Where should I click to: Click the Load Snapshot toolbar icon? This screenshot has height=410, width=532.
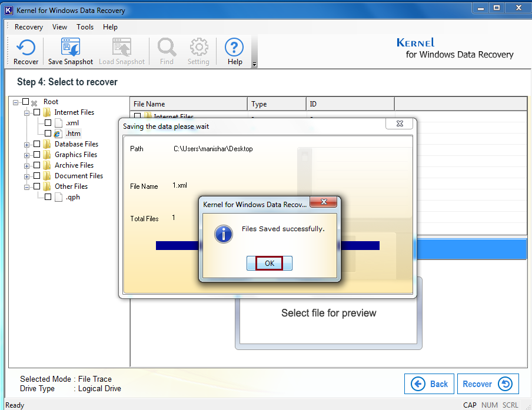point(121,47)
